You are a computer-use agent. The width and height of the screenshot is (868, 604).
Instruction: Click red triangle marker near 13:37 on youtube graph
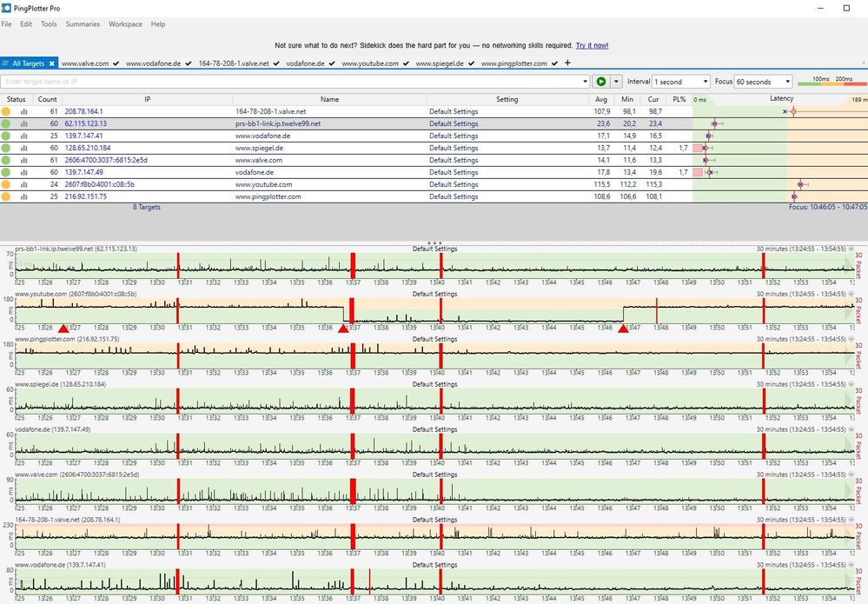point(343,329)
